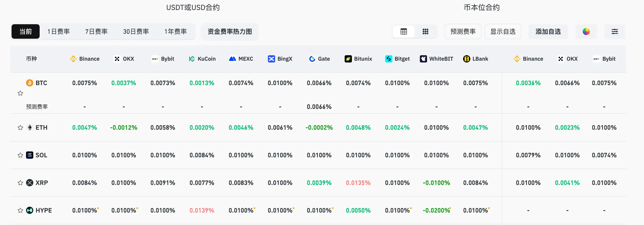Click Gate predicted rate 0.0066% for BTC

[319, 107]
